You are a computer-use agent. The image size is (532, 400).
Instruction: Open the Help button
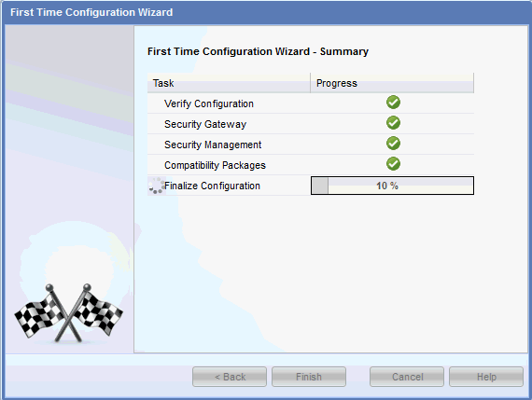coord(486,377)
